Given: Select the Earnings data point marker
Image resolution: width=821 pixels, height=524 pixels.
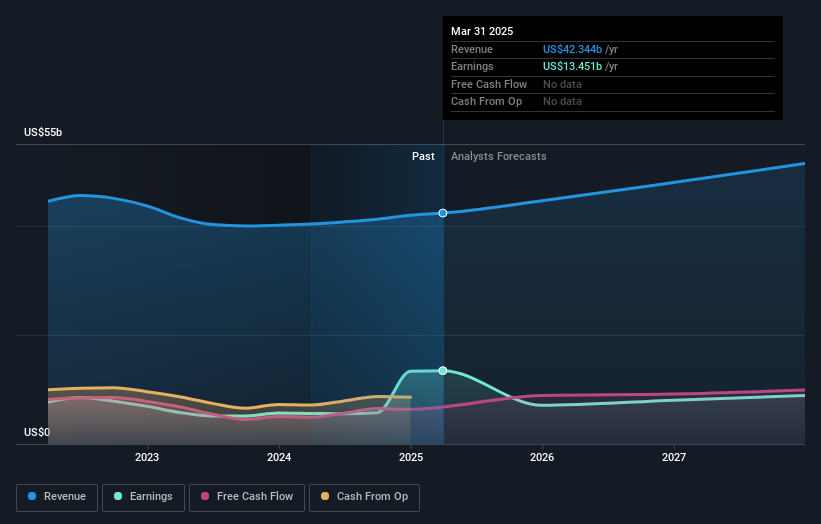Looking at the screenshot, I should tap(443, 371).
